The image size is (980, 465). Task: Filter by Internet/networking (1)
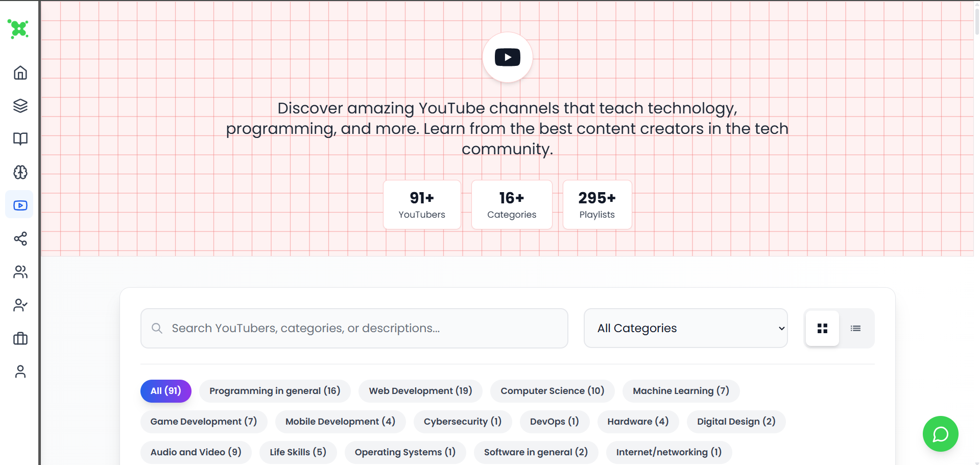point(669,452)
